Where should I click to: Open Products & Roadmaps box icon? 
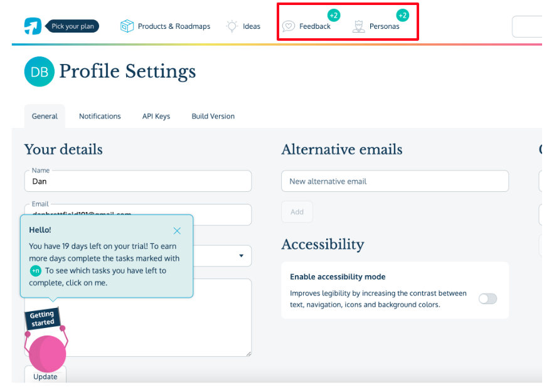point(127,26)
